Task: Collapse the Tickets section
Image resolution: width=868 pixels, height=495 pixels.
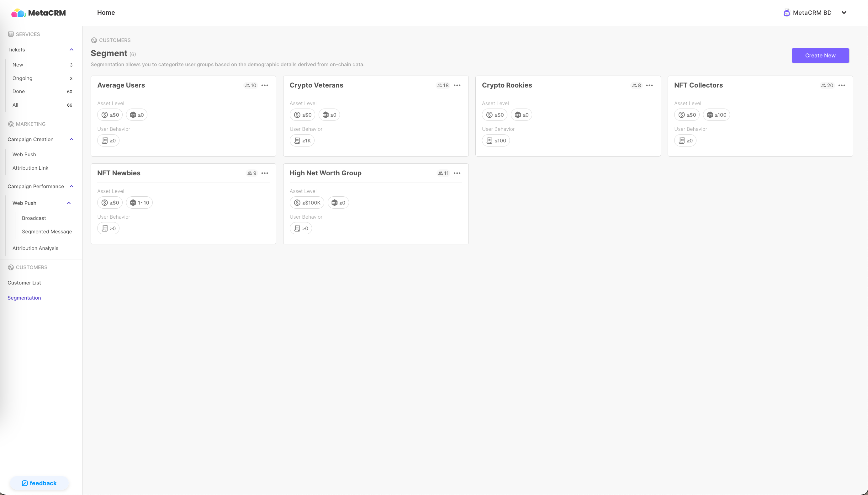Action: [x=71, y=50]
